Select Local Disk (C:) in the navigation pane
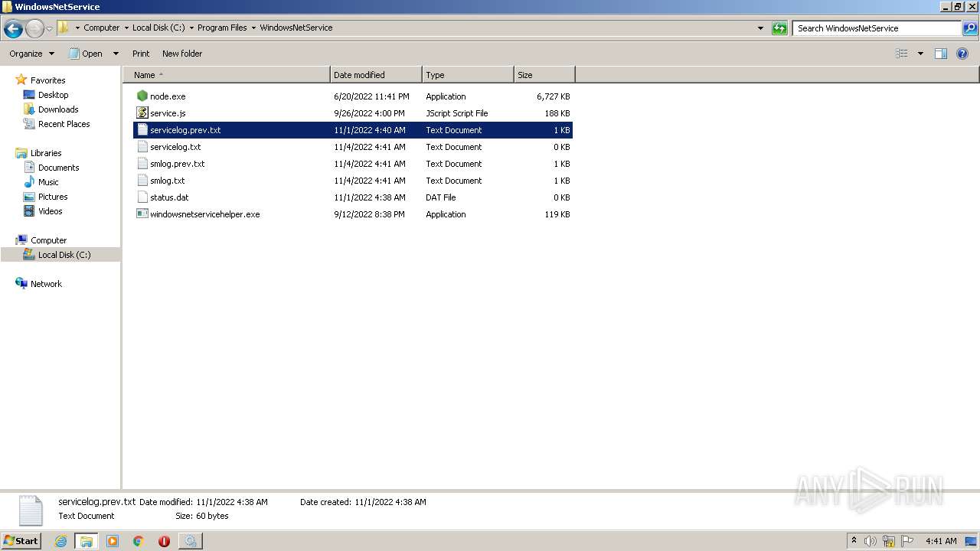This screenshot has width=980, height=551. [x=64, y=255]
